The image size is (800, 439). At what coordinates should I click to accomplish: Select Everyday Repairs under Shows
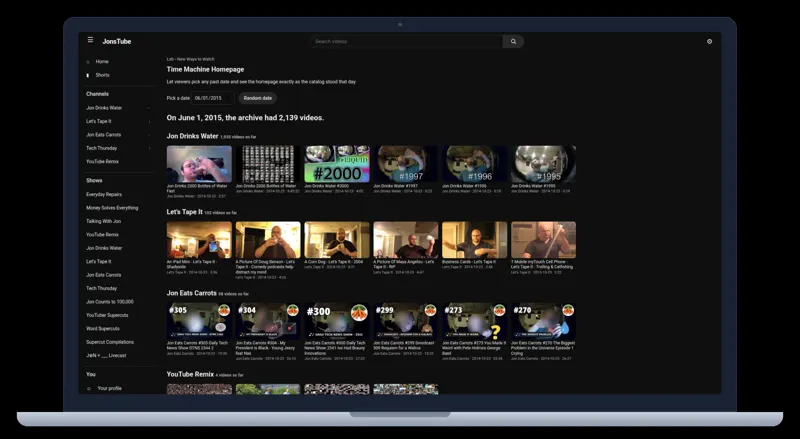(x=104, y=194)
